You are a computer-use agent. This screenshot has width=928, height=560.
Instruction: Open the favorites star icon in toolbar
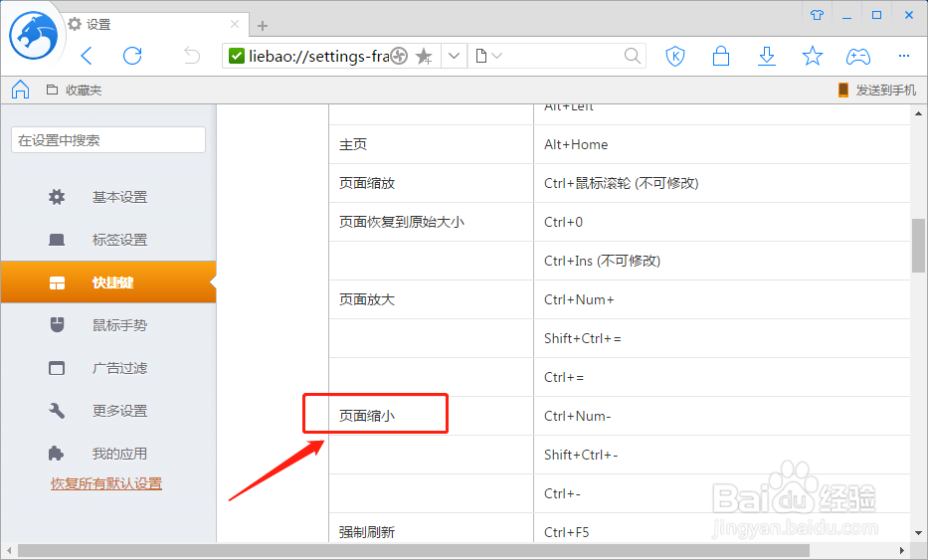812,57
